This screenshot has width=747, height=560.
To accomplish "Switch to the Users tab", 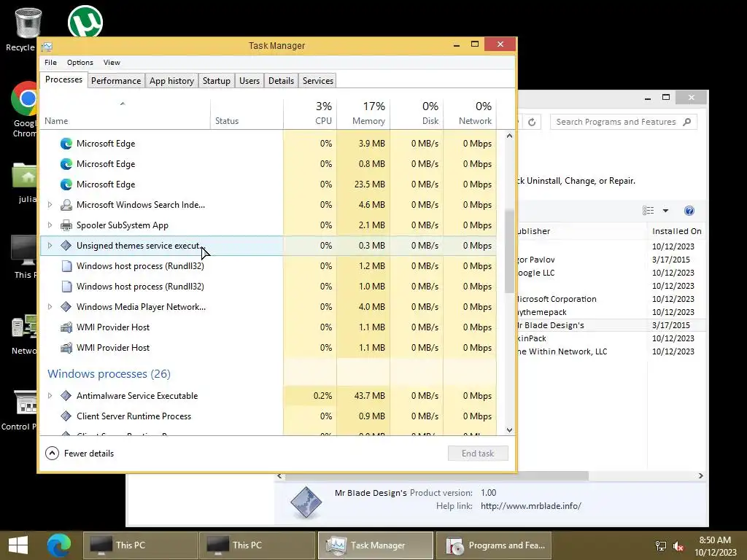I will [x=249, y=81].
